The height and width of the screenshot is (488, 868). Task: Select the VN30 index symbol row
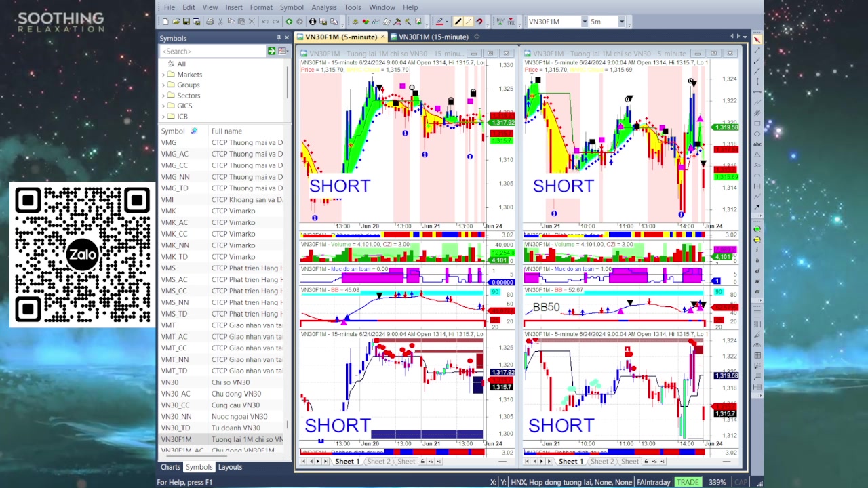click(221, 382)
